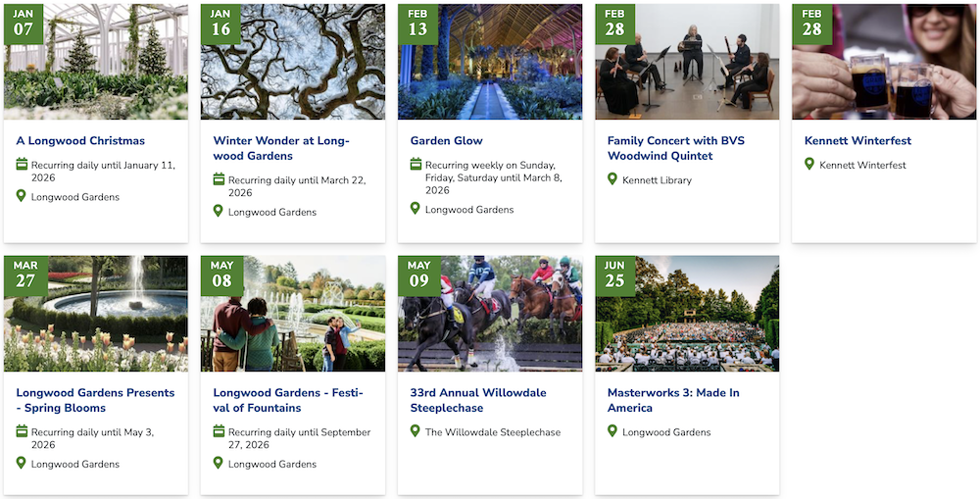Click location pin on Masterworks 3 card

(612, 431)
